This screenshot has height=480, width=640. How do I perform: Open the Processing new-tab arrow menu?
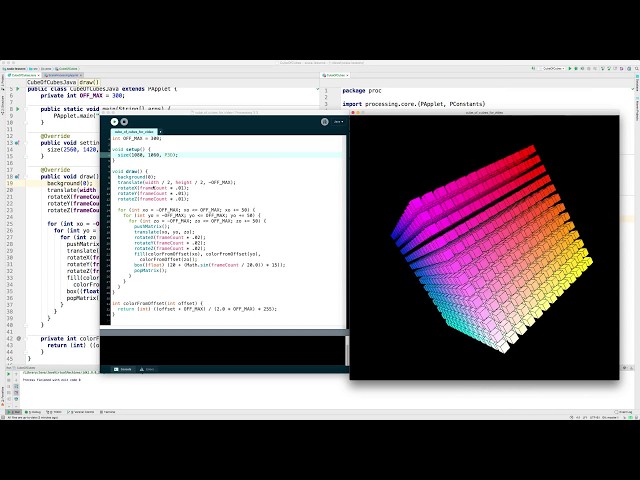[x=160, y=132]
